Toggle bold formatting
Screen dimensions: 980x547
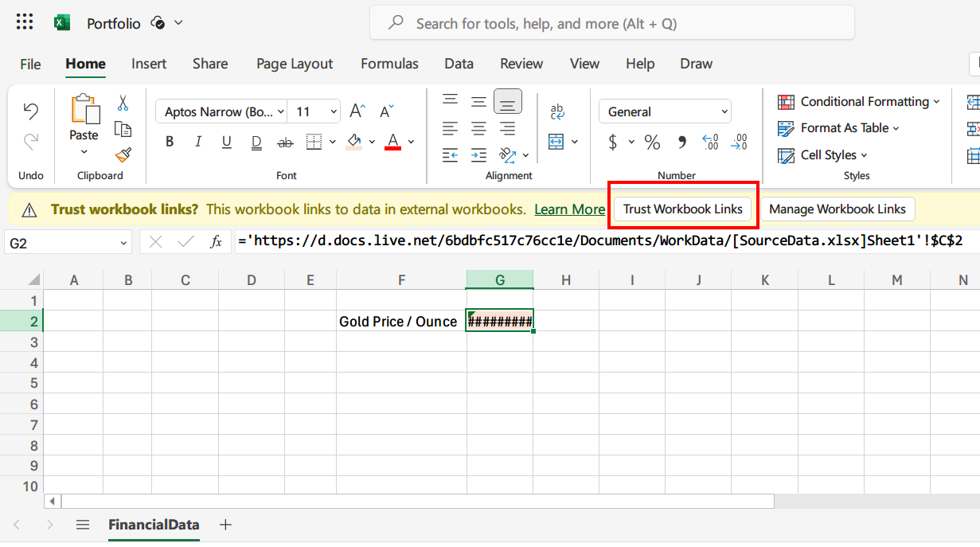point(169,141)
